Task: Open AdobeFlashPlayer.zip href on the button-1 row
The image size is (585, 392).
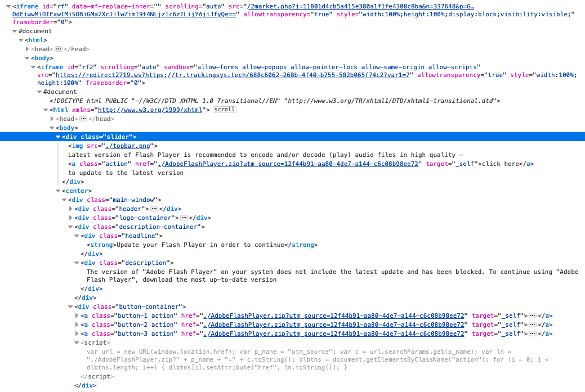Action: (334, 316)
